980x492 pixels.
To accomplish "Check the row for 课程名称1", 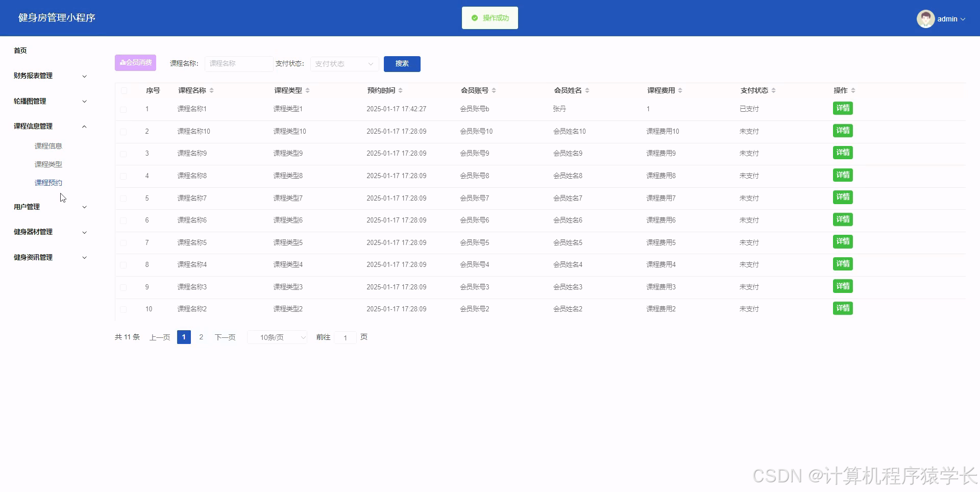I will click(x=124, y=109).
